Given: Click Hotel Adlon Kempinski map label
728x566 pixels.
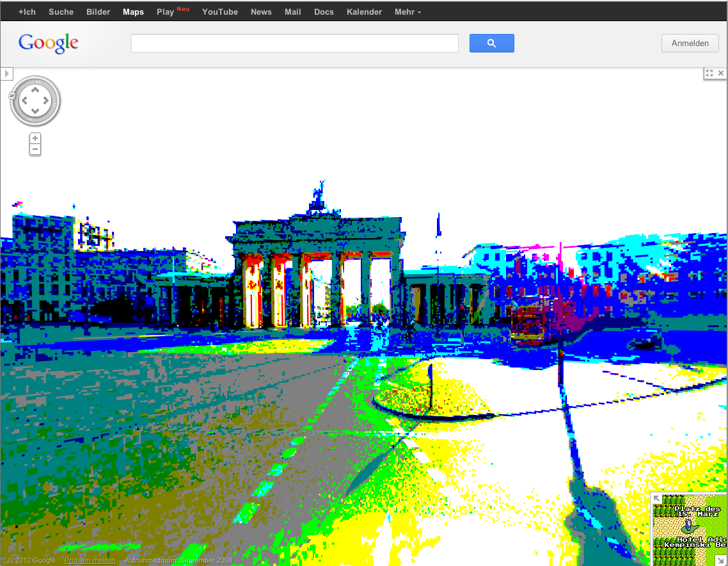Looking at the screenshot, I should [695, 542].
